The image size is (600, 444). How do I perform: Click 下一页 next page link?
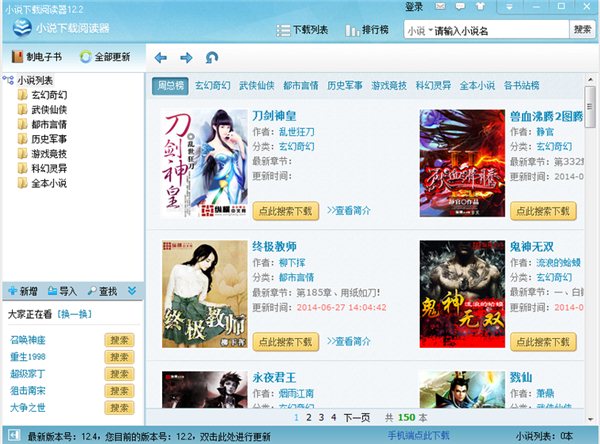357,418
